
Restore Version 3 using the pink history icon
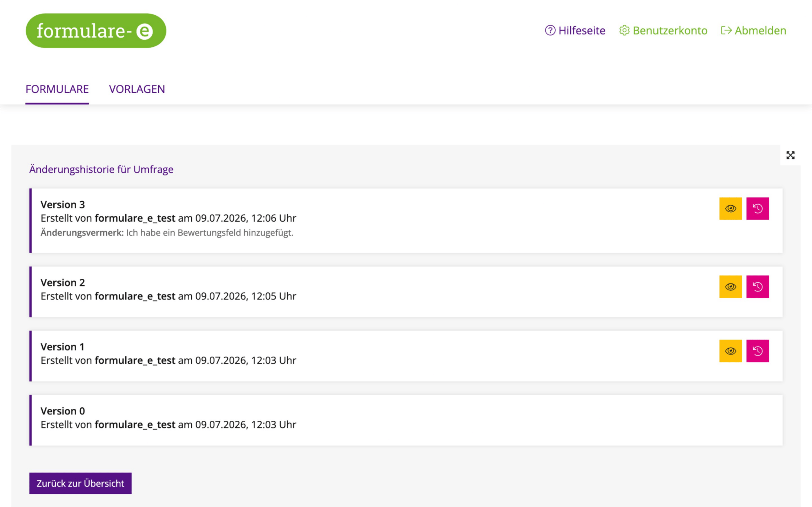coord(758,209)
